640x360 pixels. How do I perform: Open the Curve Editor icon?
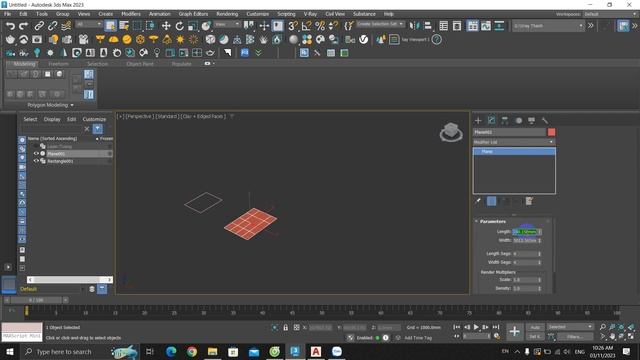pos(486,26)
